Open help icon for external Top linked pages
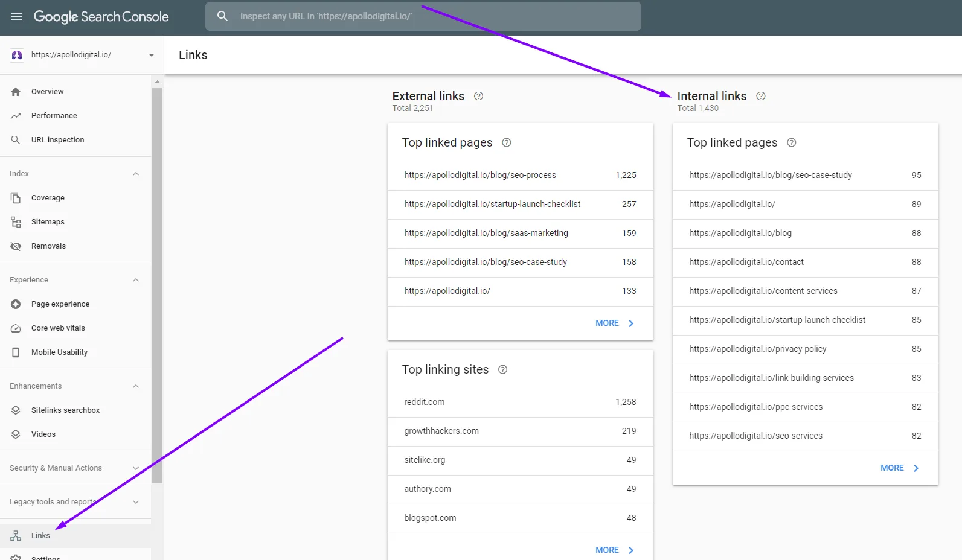This screenshot has height=560, width=962. [507, 142]
